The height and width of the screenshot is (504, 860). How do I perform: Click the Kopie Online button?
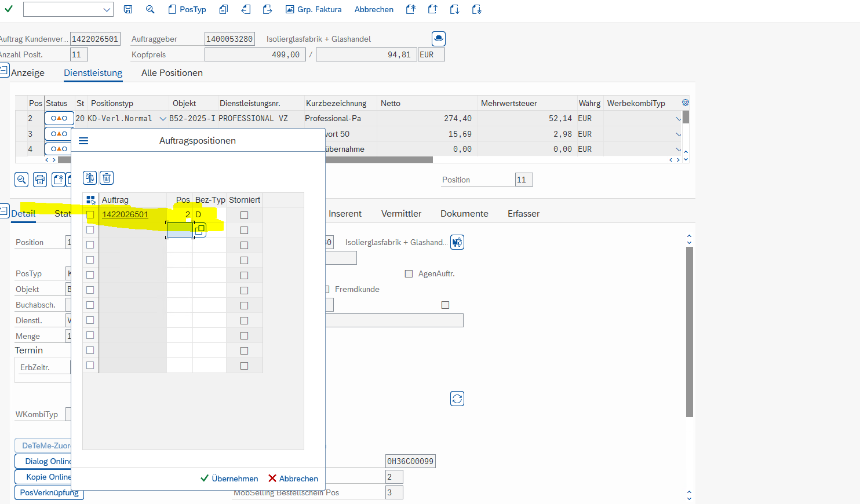click(43, 477)
